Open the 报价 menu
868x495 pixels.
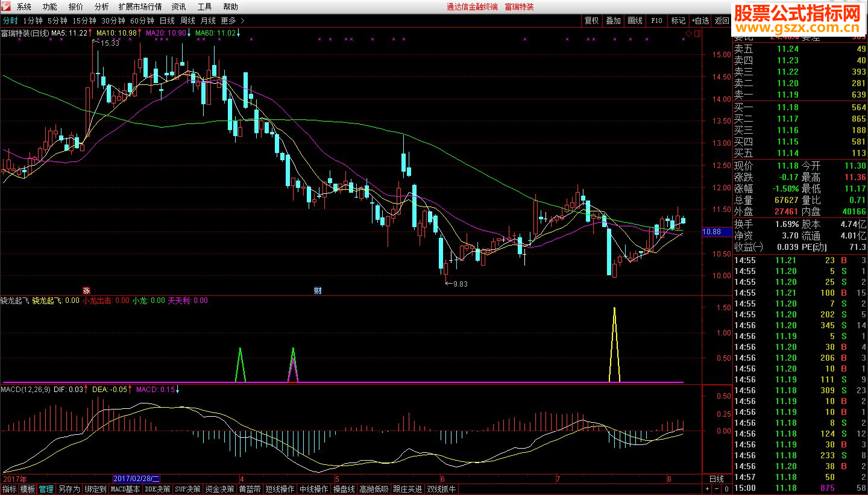(x=76, y=7)
